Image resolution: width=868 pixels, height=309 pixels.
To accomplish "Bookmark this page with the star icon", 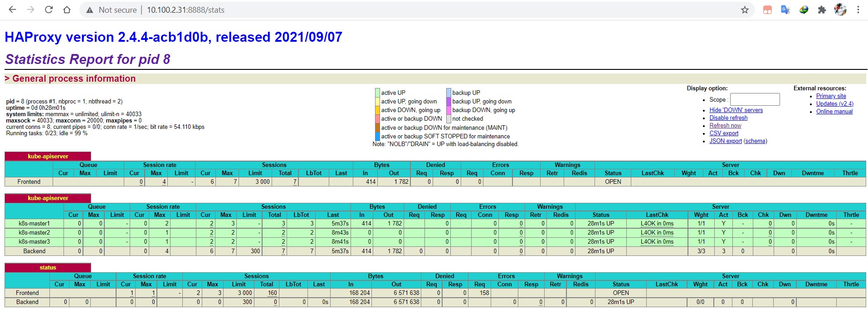I will (745, 10).
